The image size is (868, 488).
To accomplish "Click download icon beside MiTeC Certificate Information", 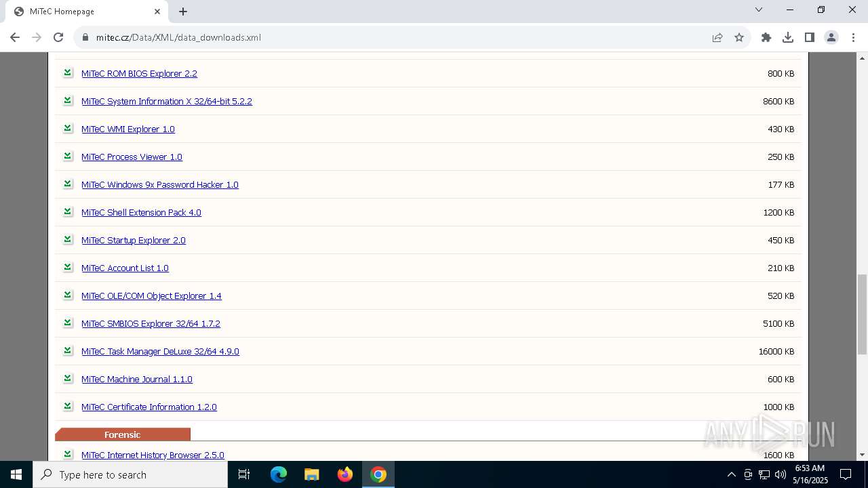I will tap(68, 406).
